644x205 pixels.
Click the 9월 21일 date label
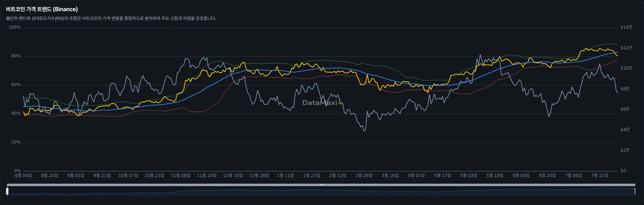[102, 176]
